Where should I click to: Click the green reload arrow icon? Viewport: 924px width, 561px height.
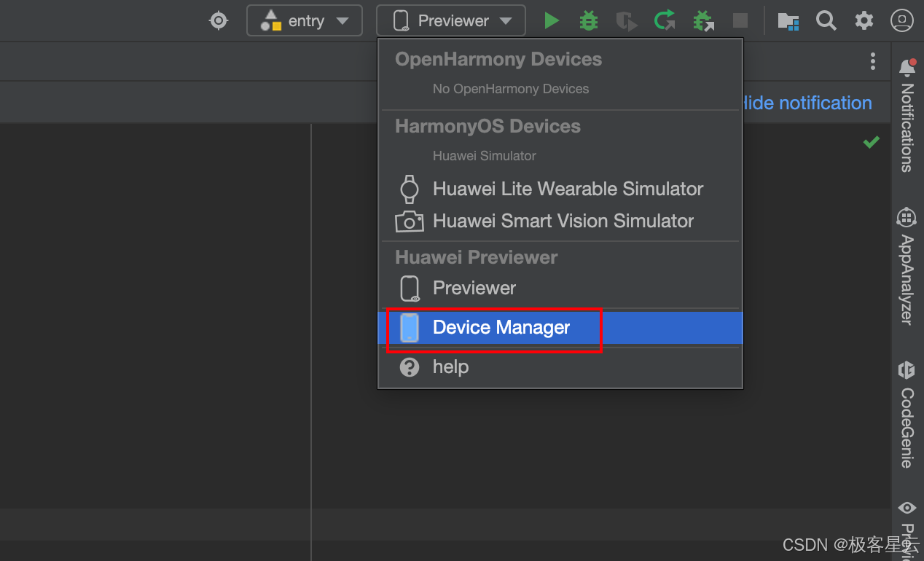coord(664,20)
